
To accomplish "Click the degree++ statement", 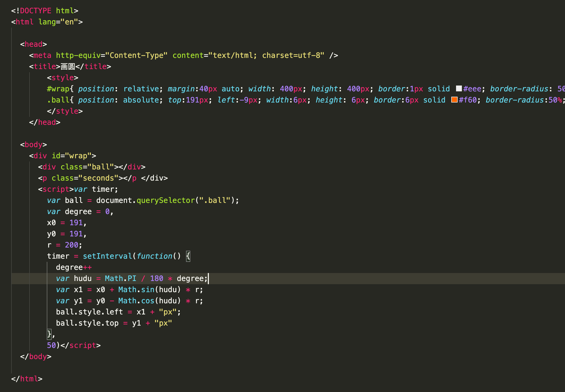I will (x=74, y=267).
